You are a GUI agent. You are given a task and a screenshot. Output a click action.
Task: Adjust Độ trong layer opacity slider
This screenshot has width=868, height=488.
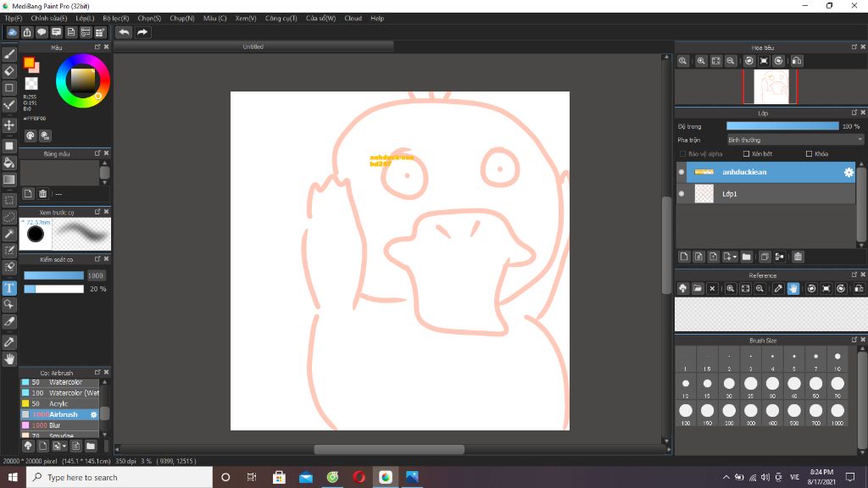click(x=782, y=126)
